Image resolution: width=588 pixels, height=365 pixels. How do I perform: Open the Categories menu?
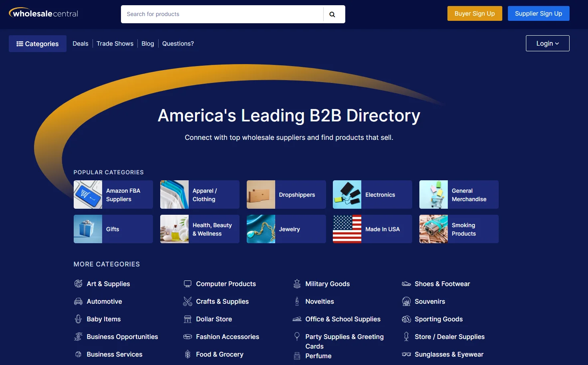click(38, 44)
